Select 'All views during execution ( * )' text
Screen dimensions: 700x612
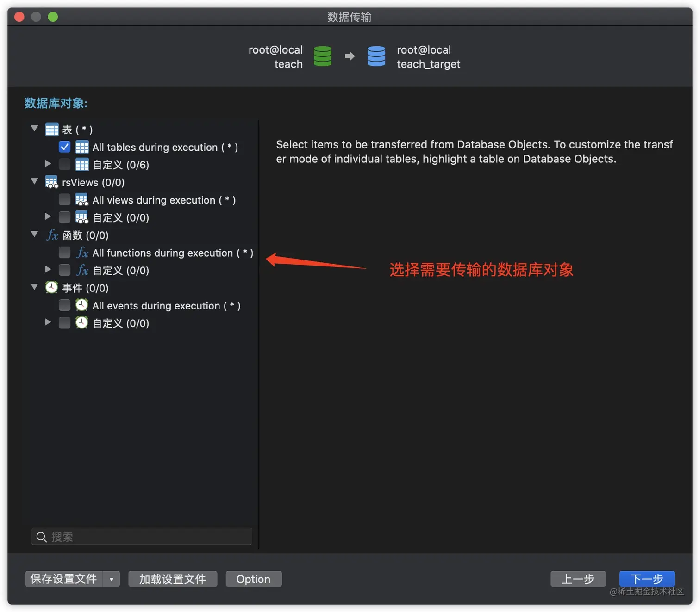tap(164, 200)
